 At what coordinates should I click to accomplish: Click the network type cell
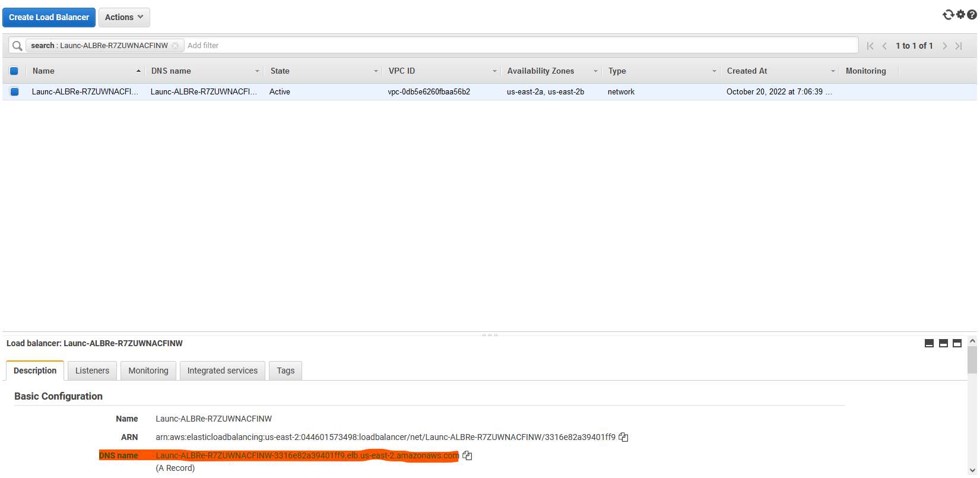tap(621, 91)
